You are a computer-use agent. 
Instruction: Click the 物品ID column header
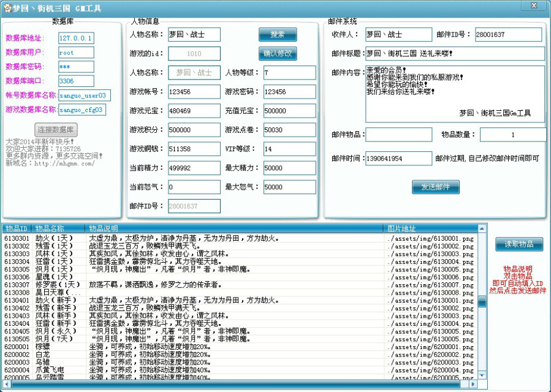(x=17, y=228)
